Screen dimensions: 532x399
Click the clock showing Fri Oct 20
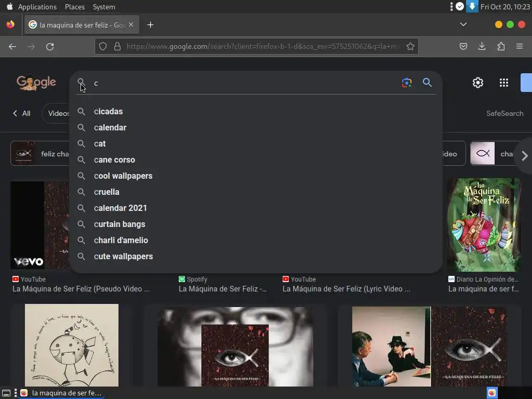505,7
